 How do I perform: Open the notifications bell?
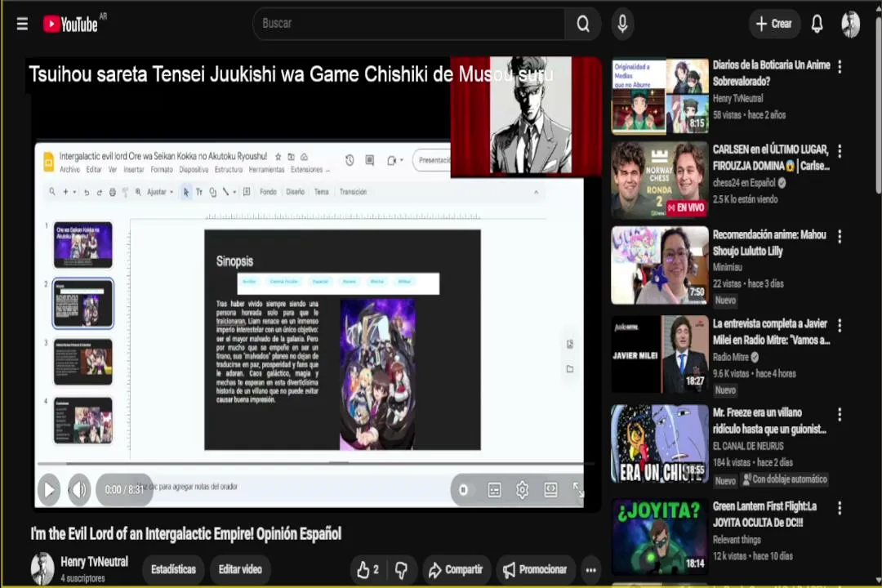(817, 24)
